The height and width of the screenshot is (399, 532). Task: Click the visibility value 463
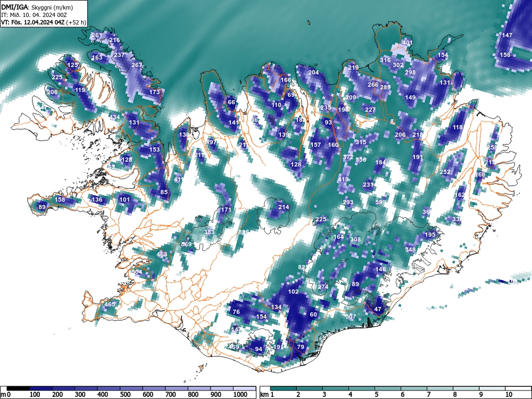click(x=162, y=254)
